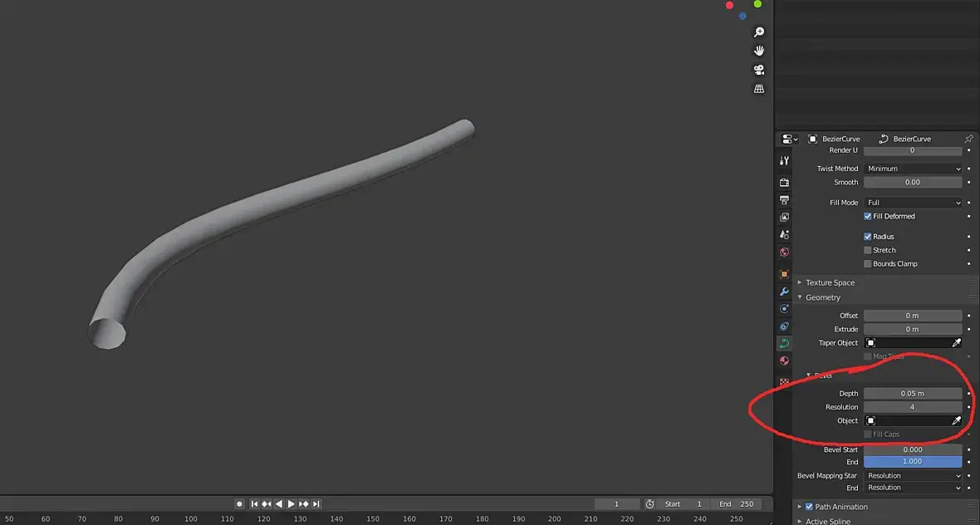
Task: Click the BezierCurve curve data breadcrumb
Action: coord(905,139)
